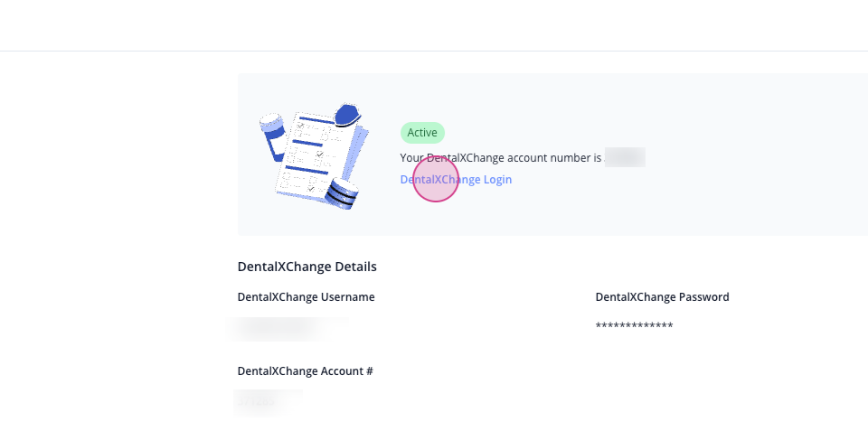868x422 pixels.
Task: Click the masked password asterisks
Action: (x=635, y=325)
